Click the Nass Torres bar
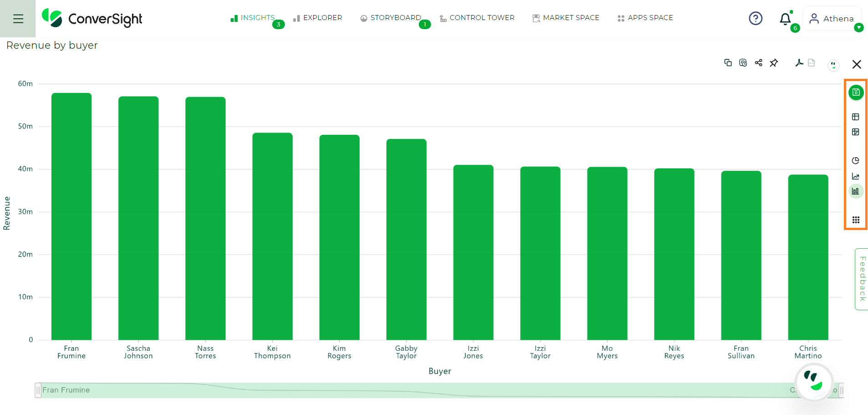 pyautogui.click(x=205, y=218)
